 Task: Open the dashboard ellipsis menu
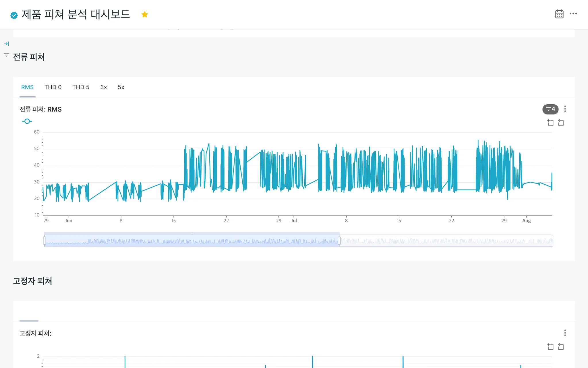573,14
